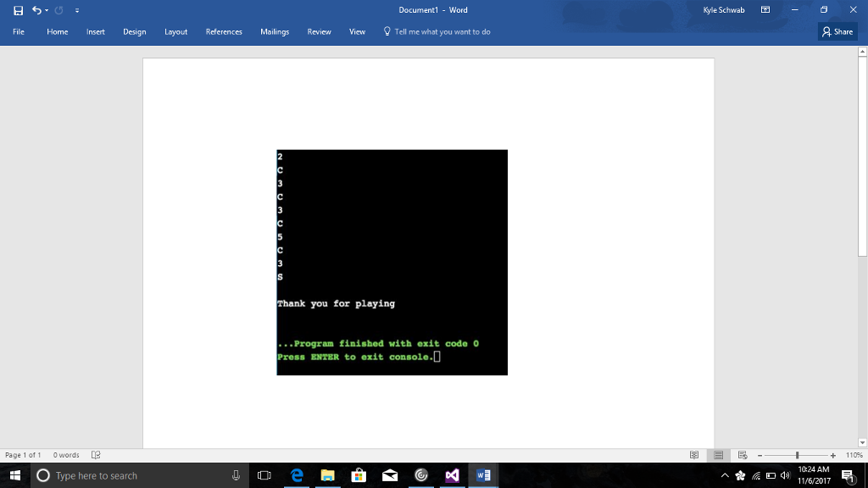
Task: Expand the Undo dropdown arrow
Action: coord(47,9)
